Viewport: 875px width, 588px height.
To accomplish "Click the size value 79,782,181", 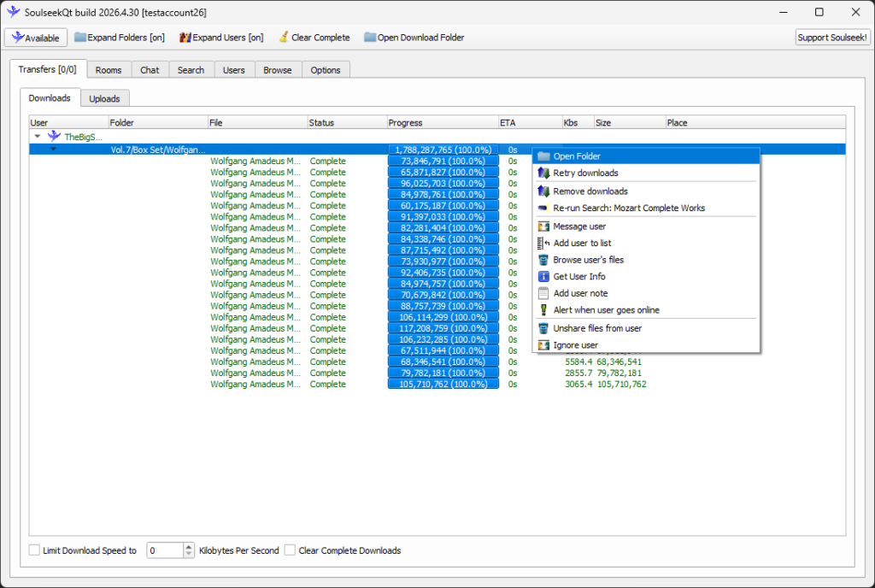I will 619,373.
